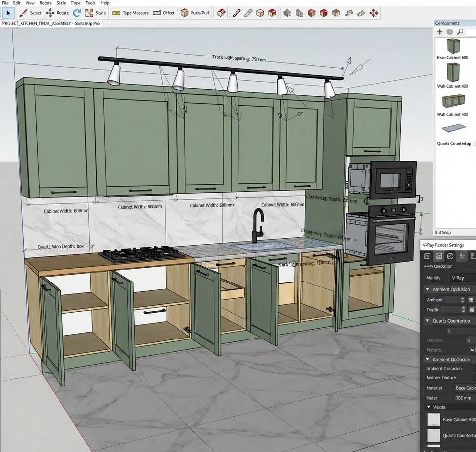The height and width of the screenshot is (452, 476).
Task: Collapse the Ambient Occlusion section above Aedore Texture
Action: (428, 359)
